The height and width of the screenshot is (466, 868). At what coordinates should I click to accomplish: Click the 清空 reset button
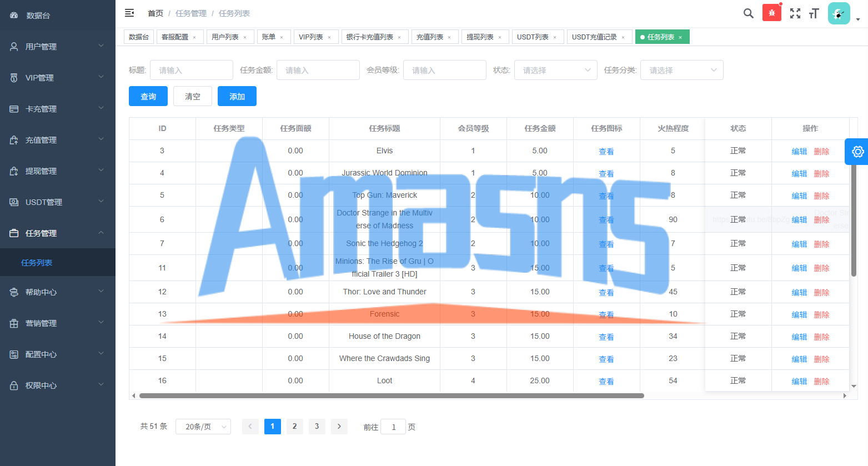click(193, 96)
